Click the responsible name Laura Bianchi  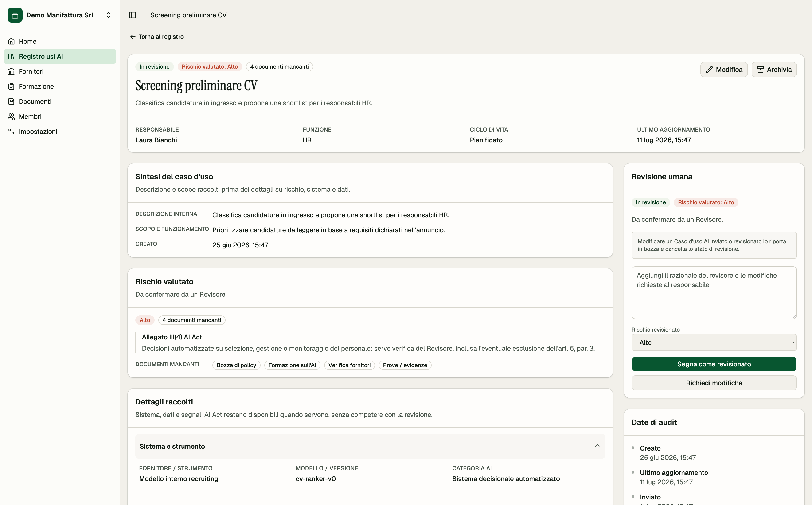tap(156, 140)
